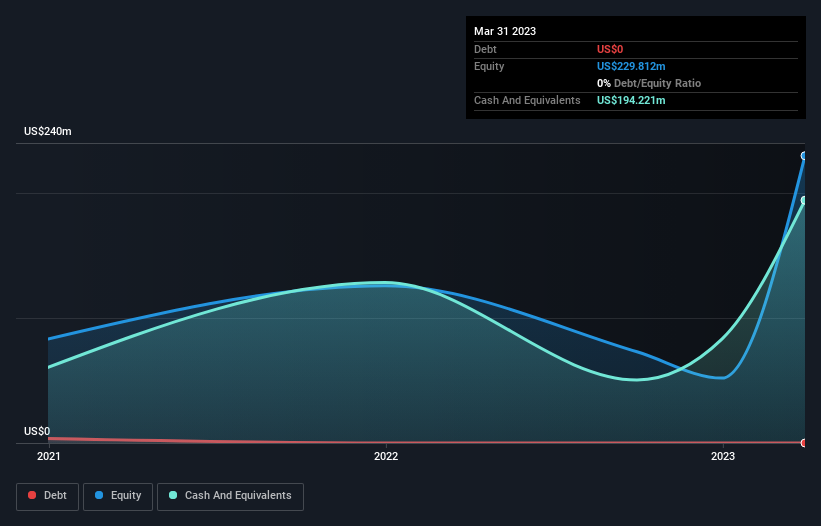Click the US$194.221m cash value
This screenshot has height=526, width=821.
click(631, 100)
